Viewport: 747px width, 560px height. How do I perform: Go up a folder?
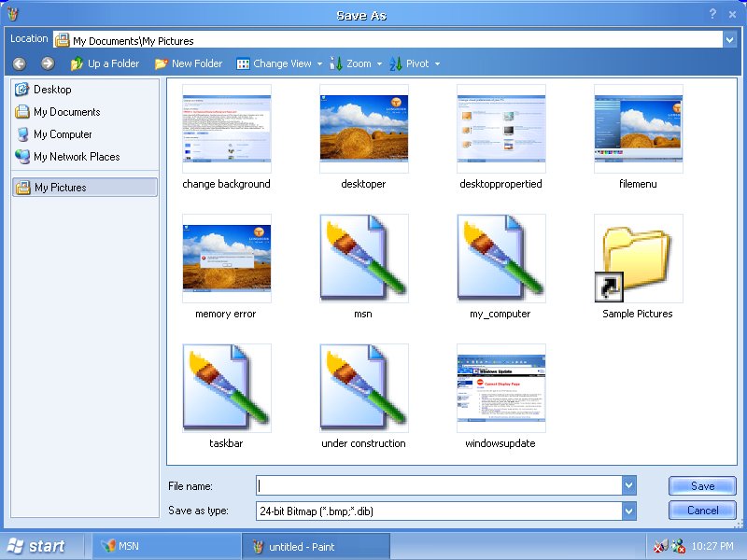pyautogui.click(x=105, y=63)
